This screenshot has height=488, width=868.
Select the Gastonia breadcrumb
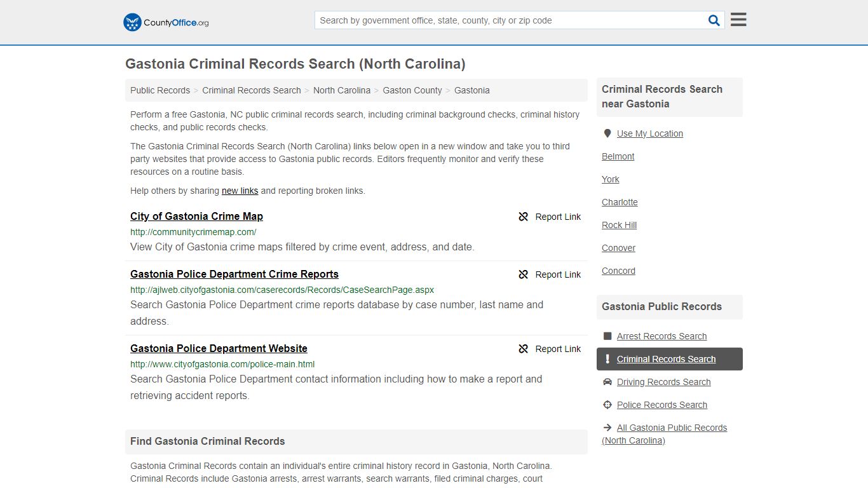pos(472,90)
